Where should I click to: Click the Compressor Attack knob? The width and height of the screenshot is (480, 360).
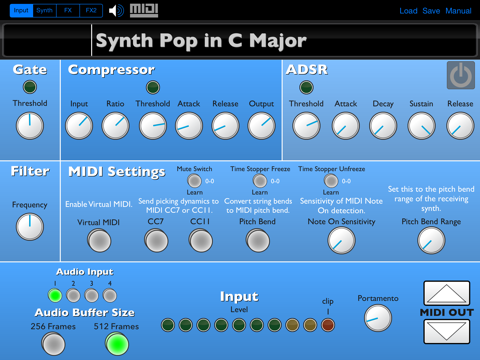(x=189, y=126)
